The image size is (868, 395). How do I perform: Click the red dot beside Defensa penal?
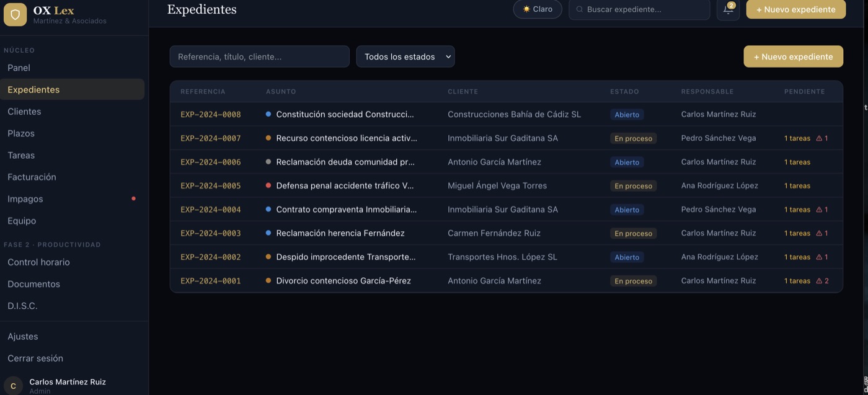click(268, 185)
